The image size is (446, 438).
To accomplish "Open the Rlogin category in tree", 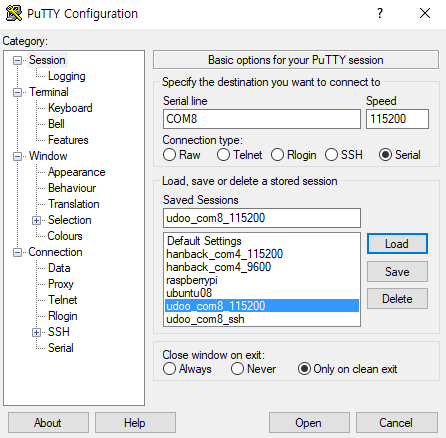I will pyautogui.click(x=63, y=316).
